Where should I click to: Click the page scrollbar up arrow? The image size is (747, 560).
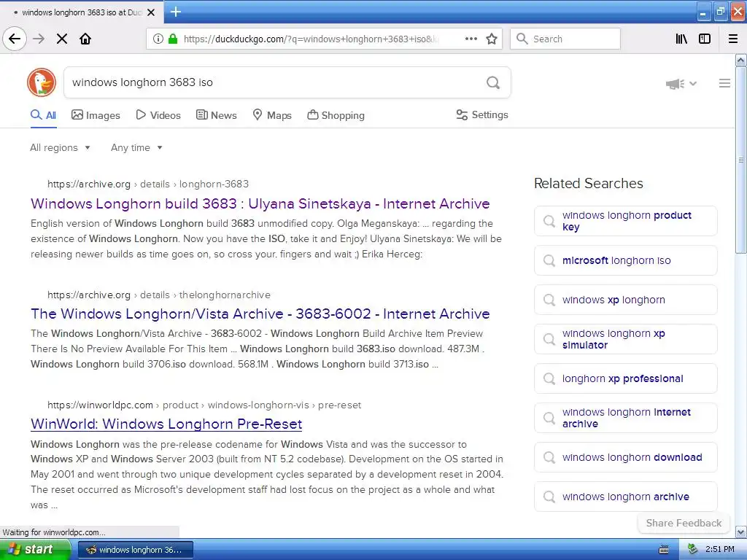pos(740,60)
